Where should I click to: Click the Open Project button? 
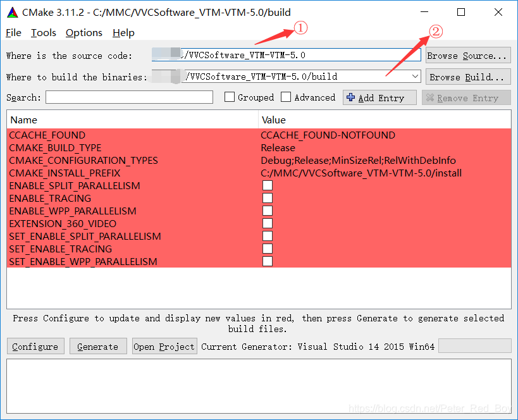(x=164, y=346)
